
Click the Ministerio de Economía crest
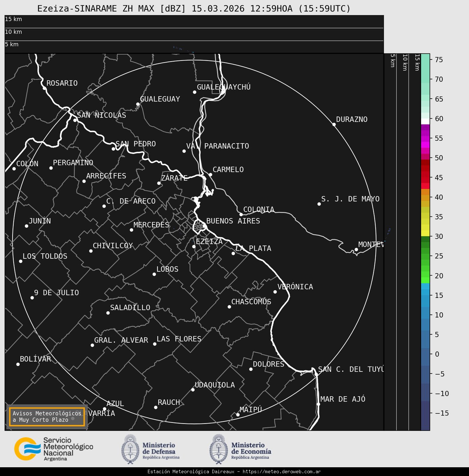pyautogui.click(x=219, y=449)
